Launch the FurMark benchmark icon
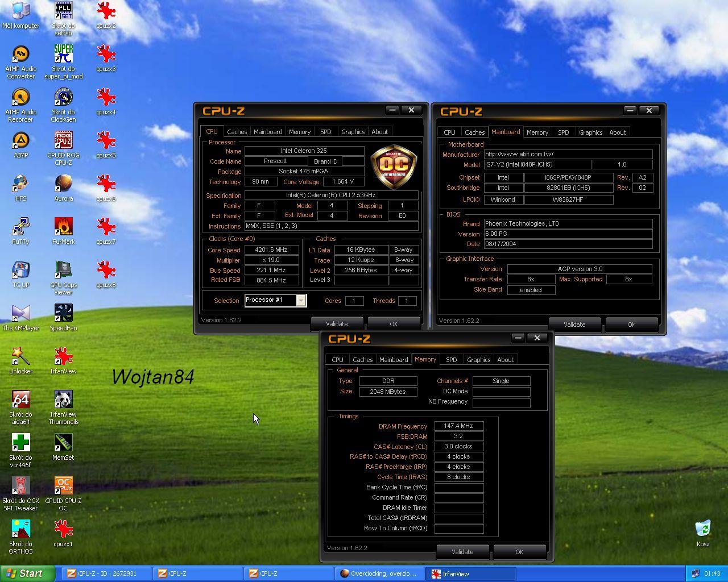 click(x=63, y=231)
